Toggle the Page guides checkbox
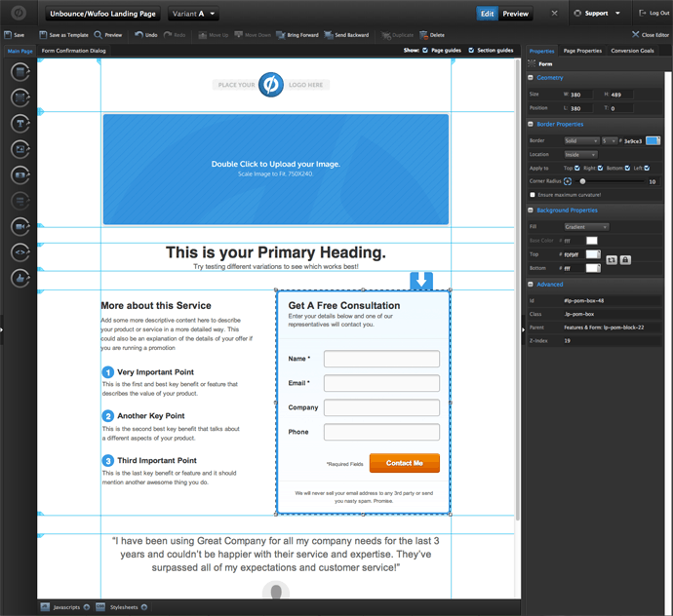The width and height of the screenshot is (673, 616). tap(425, 50)
